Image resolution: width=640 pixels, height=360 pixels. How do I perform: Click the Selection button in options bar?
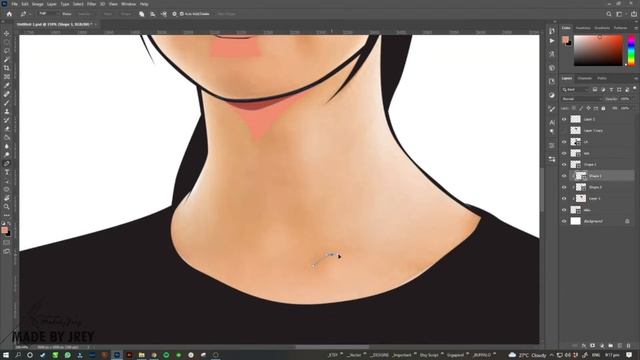tap(84, 14)
